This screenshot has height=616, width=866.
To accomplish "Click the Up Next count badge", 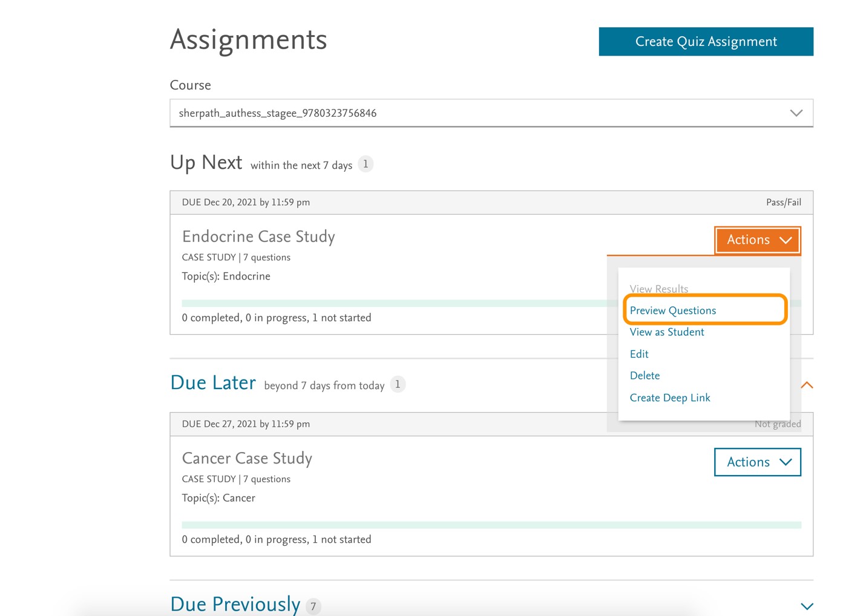I will [366, 163].
